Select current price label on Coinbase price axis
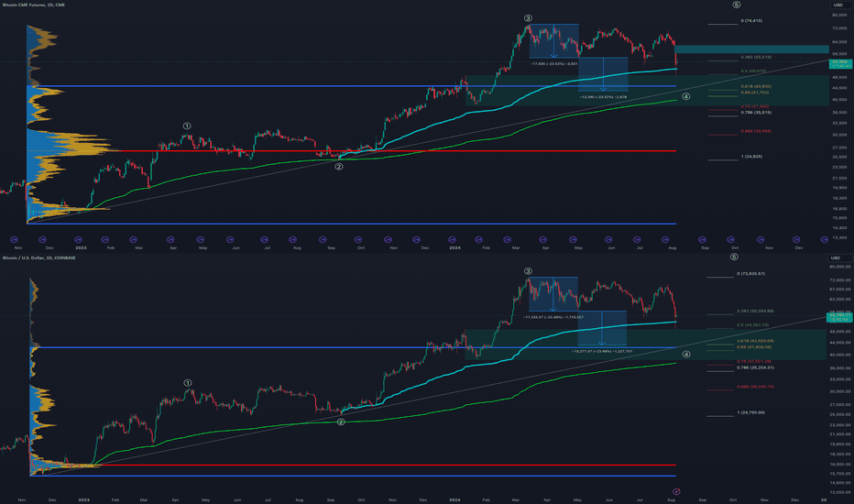 pyautogui.click(x=838, y=316)
